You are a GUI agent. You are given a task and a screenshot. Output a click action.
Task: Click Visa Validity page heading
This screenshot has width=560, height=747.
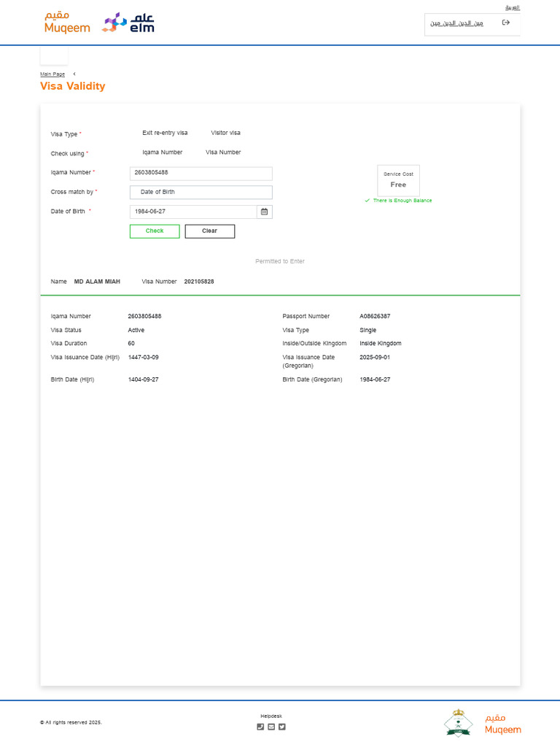click(x=73, y=86)
